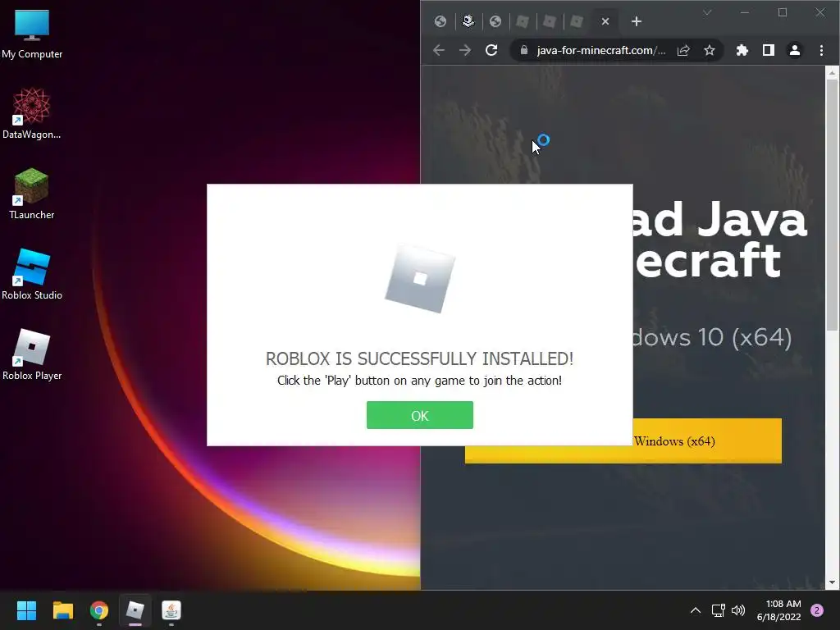Image resolution: width=840 pixels, height=630 pixels.
Task: Open Chrome tab search chevron
Action: click(x=707, y=12)
